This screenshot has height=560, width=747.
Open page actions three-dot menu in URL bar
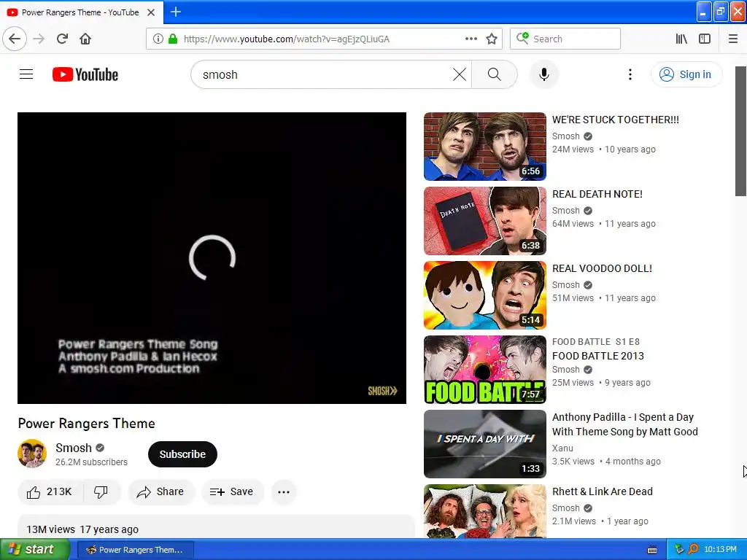(x=471, y=39)
